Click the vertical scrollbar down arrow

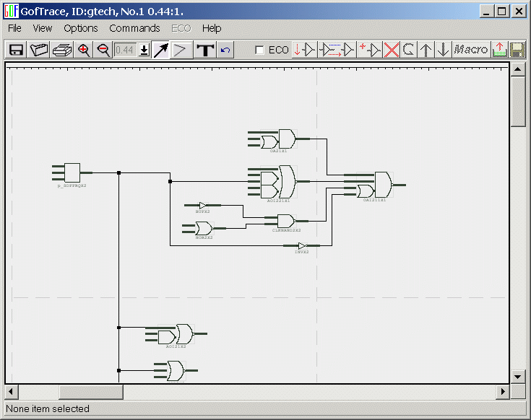coord(518,376)
